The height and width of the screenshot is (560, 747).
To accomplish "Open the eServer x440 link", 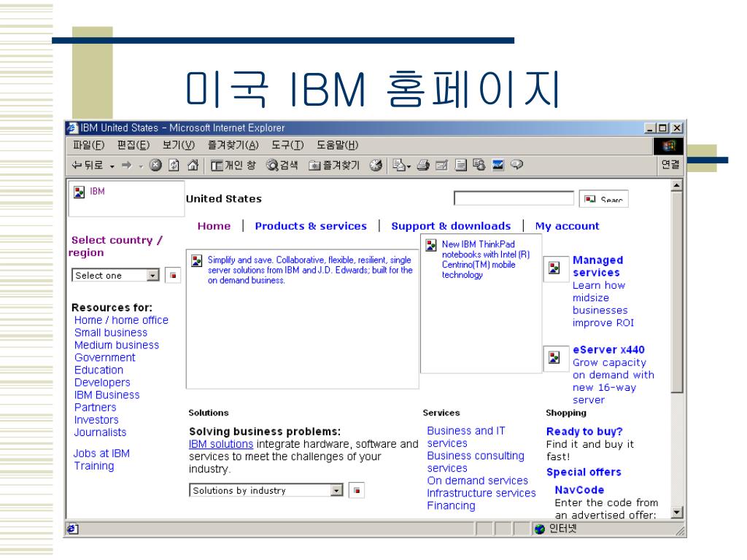I will [x=608, y=349].
